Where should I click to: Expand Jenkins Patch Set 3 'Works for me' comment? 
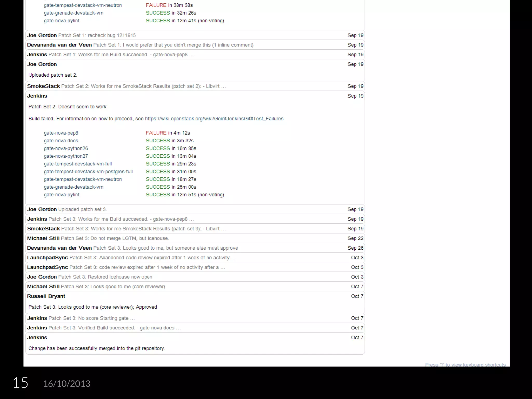pyautogui.click(x=195, y=219)
